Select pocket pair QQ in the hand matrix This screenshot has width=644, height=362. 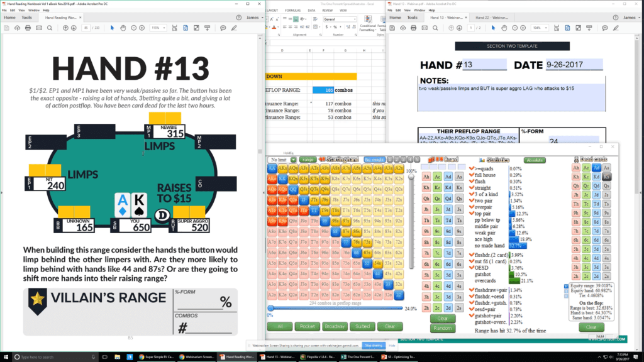[293, 190]
